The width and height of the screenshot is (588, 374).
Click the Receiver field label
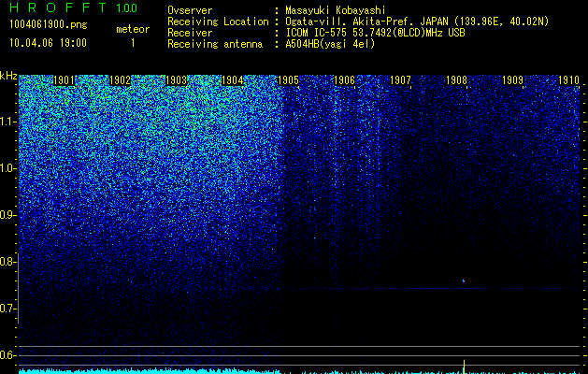[190, 33]
